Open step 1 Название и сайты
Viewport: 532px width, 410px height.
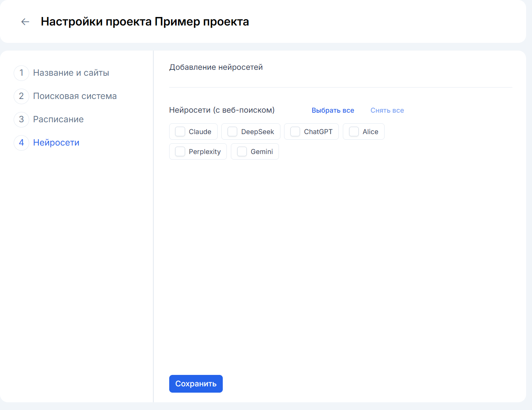[62, 73]
